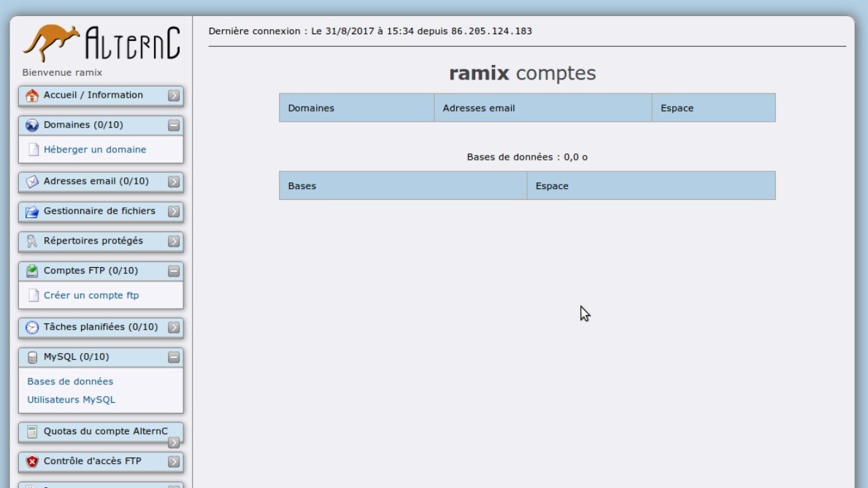The image size is (868, 488).
Task: Click the folder icon for Gestionnaire de fichiers
Action: (31, 212)
